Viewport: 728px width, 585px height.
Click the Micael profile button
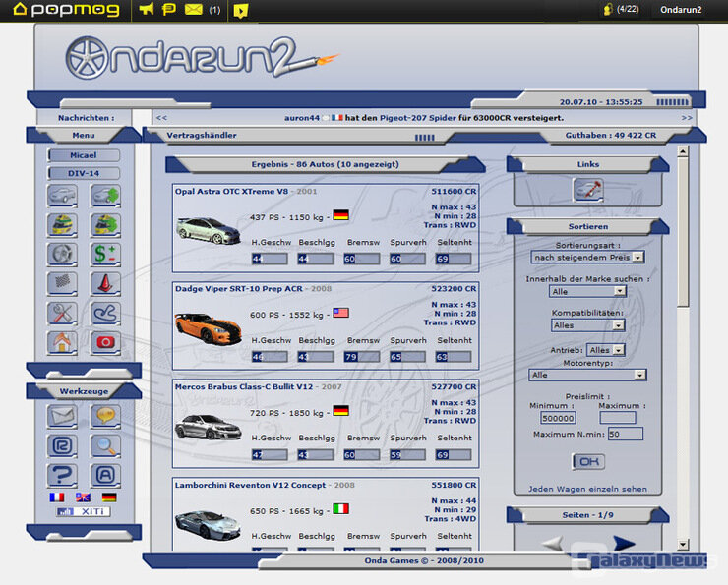click(x=84, y=155)
